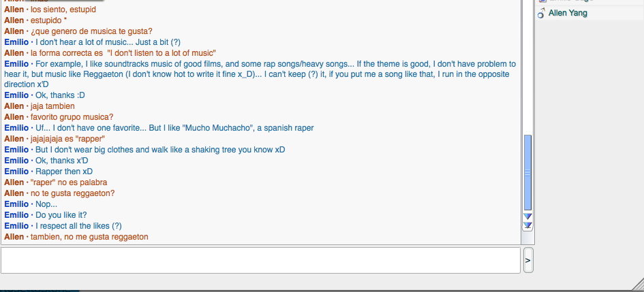Click the "Rapper then xD" message

63,172
